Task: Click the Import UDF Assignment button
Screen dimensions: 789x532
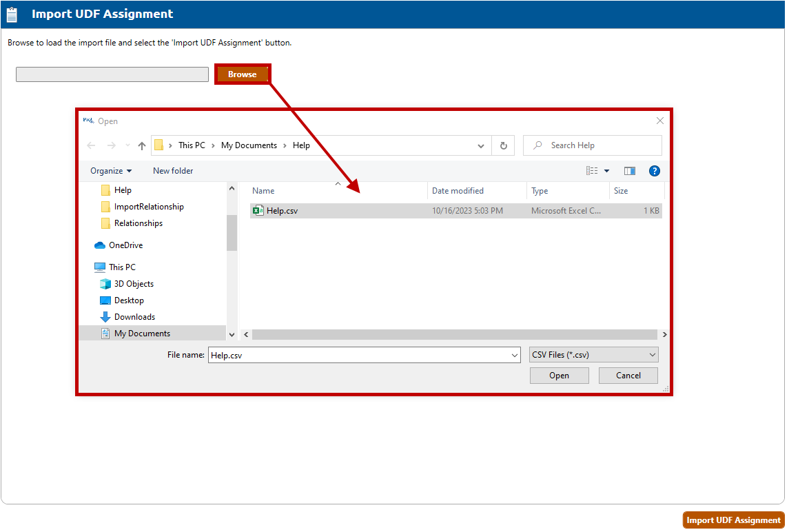Action: [733, 520]
